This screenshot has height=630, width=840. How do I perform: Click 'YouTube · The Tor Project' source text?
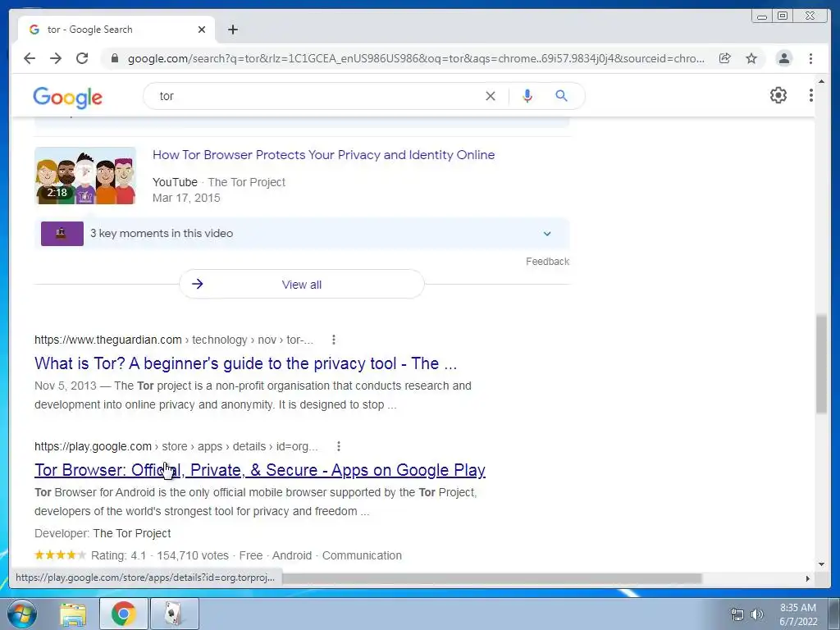click(218, 182)
